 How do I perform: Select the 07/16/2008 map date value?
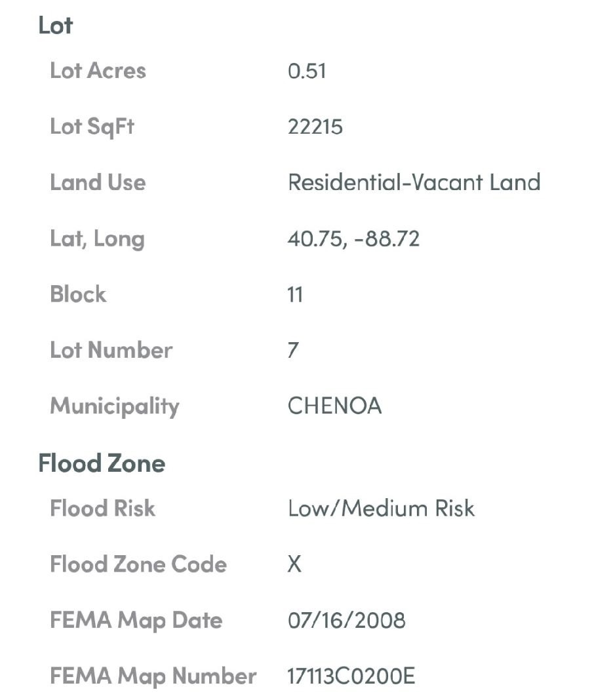pos(346,620)
